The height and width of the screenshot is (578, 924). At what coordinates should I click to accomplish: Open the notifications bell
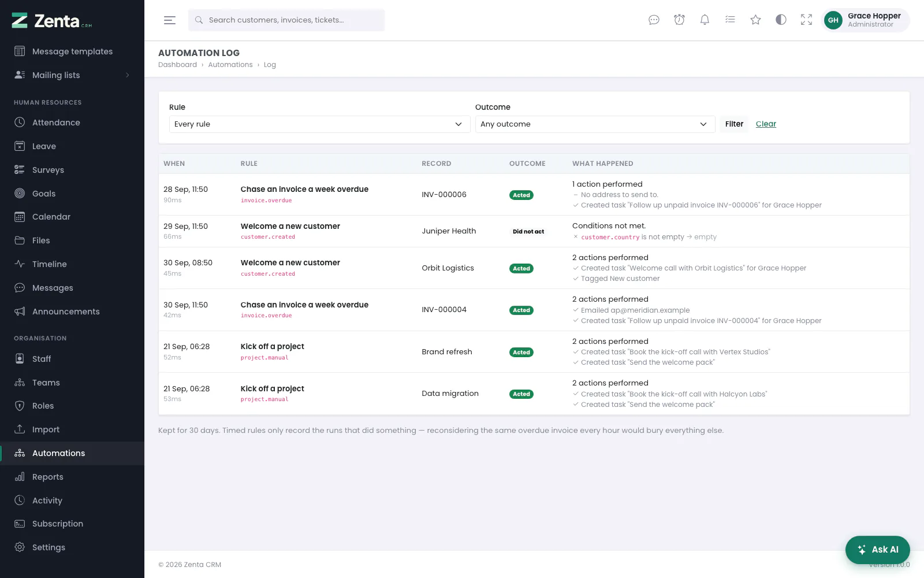(705, 20)
